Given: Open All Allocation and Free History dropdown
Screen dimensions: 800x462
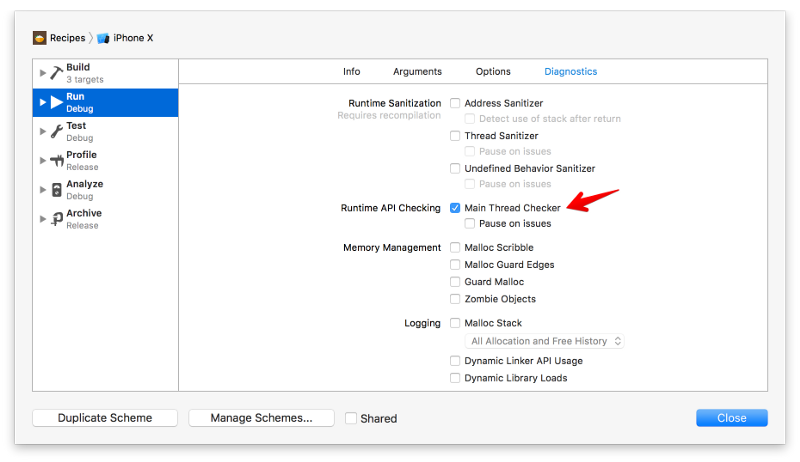Looking at the screenshot, I should 544,341.
